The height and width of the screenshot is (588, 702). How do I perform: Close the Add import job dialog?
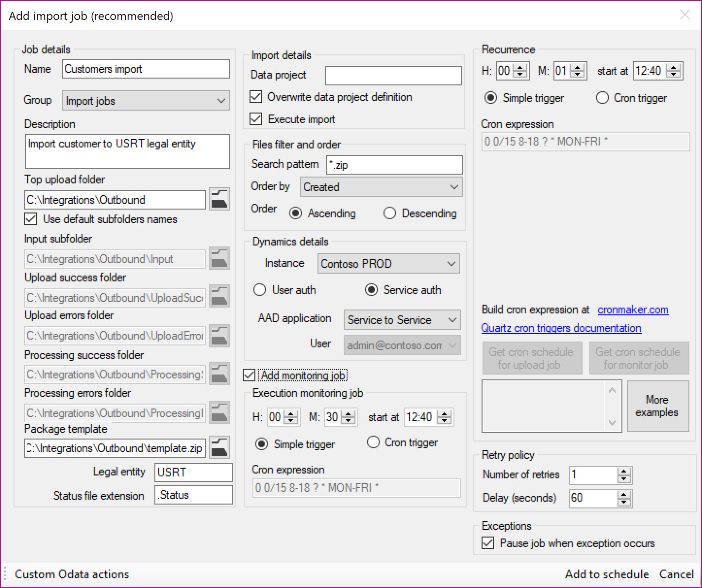tap(685, 15)
